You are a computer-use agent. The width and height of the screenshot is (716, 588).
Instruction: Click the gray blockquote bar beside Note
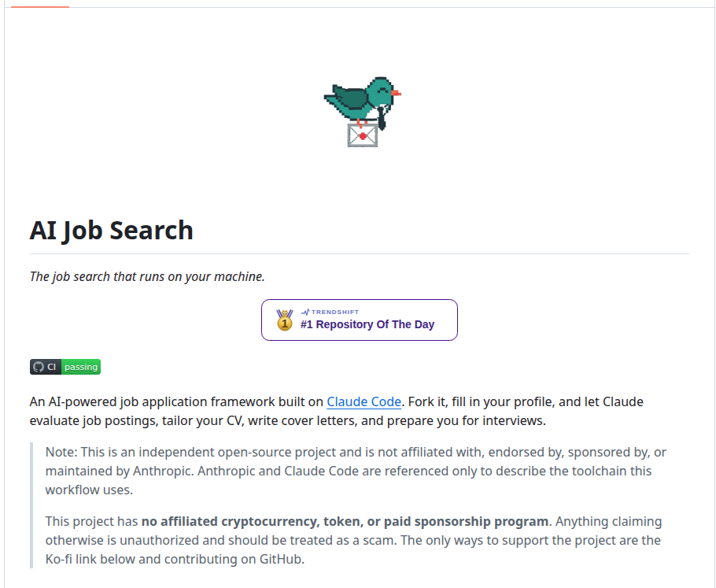pos(31,505)
